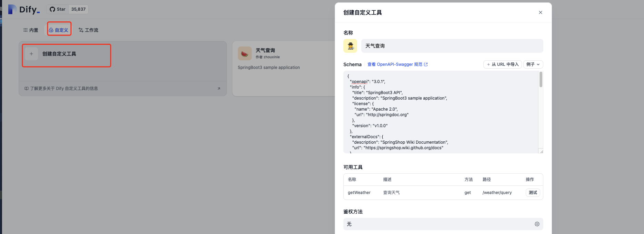The image size is (644, 234).
Task: Open 查看 OpenAPI-Swagger 规范 link
Action: tap(397, 64)
